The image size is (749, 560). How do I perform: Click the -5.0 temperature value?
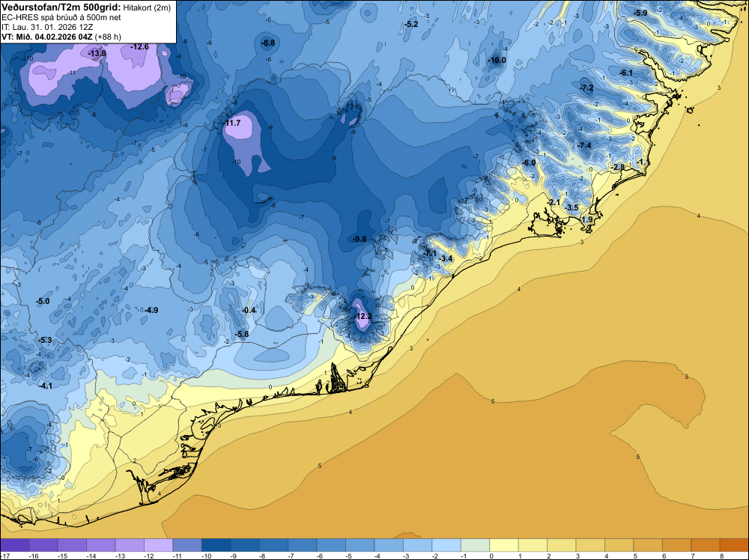point(43,301)
